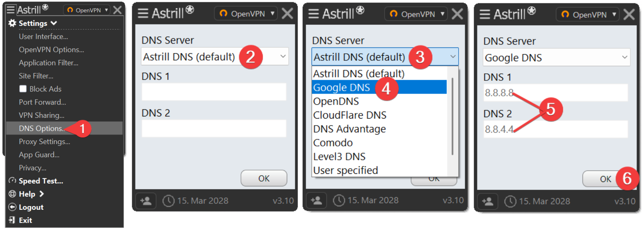
Task: Open Port Forward... entry
Action: (x=42, y=102)
